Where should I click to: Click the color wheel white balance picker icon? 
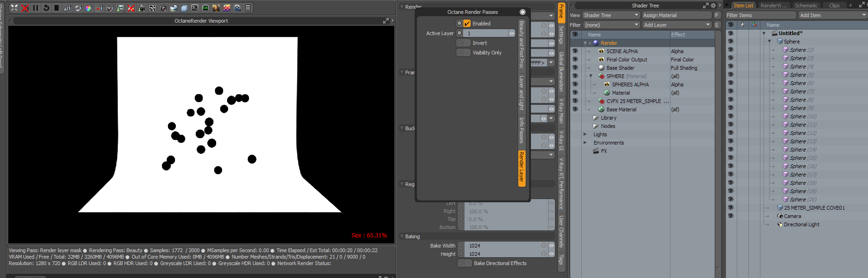89,8
